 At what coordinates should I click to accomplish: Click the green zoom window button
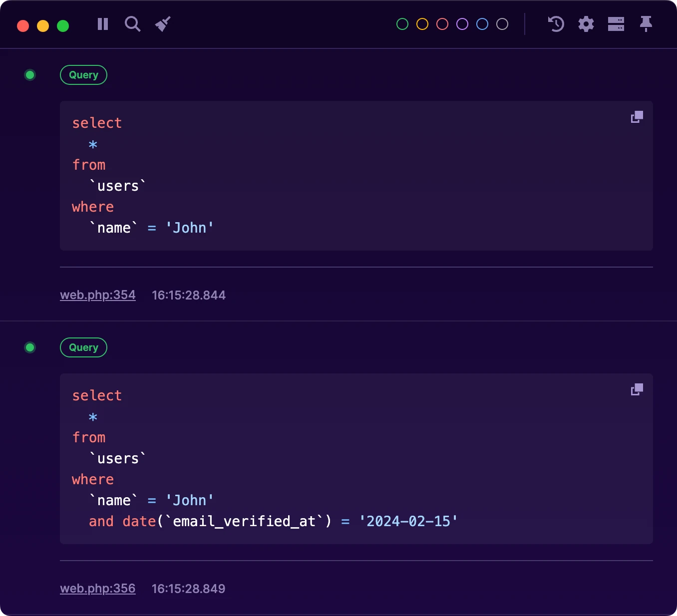pyautogui.click(x=63, y=26)
